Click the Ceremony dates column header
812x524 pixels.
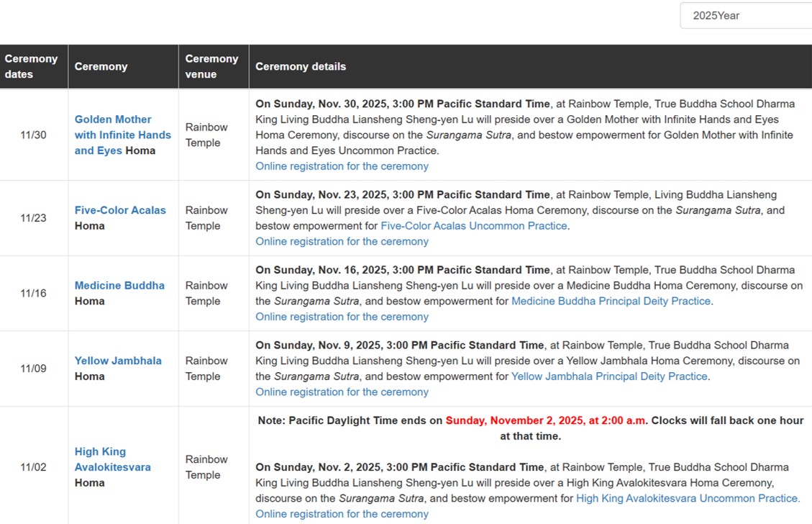(32, 66)
